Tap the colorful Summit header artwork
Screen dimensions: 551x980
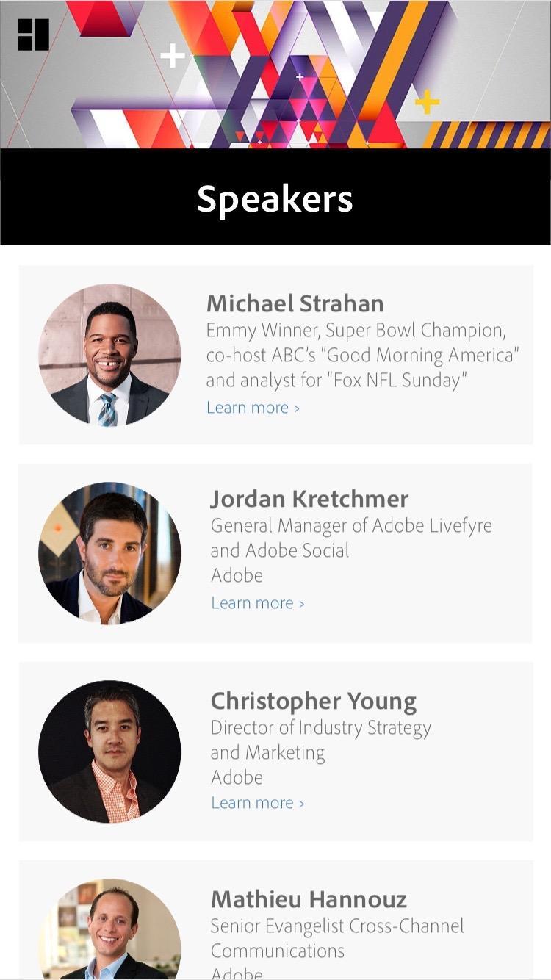point(275,73)
